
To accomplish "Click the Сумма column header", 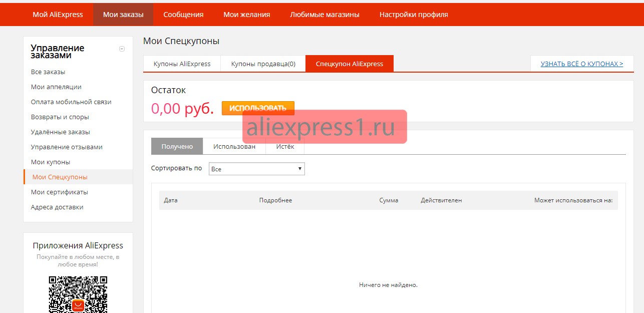I will [x=389, y=200].
